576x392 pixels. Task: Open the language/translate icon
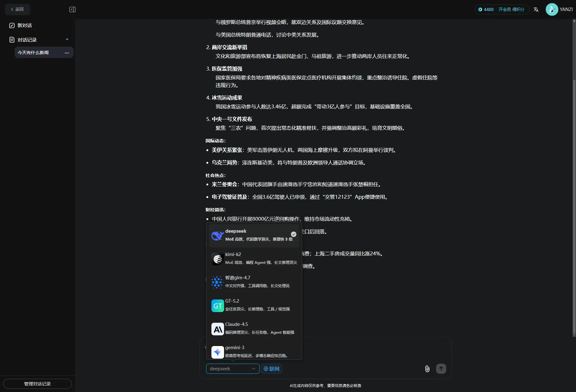click(x=536, y=9)
